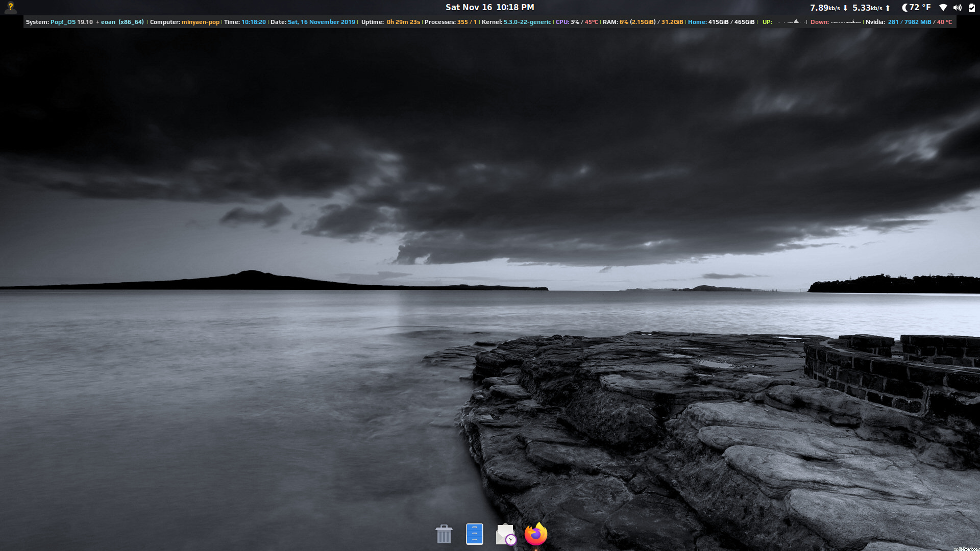980x551 pixels.
Task: Open the Wi-Fi network indicator
Action: click(x=943, y=8)
